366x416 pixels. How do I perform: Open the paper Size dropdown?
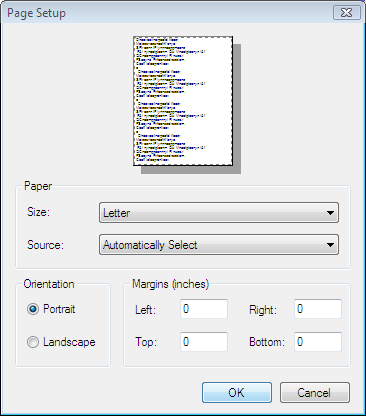click(x=219, y=213)
